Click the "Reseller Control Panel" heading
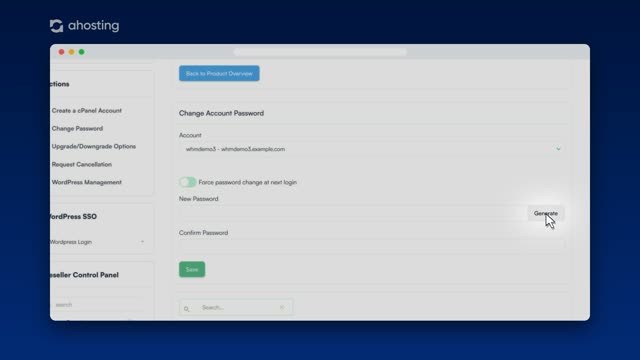 point(84,275)
